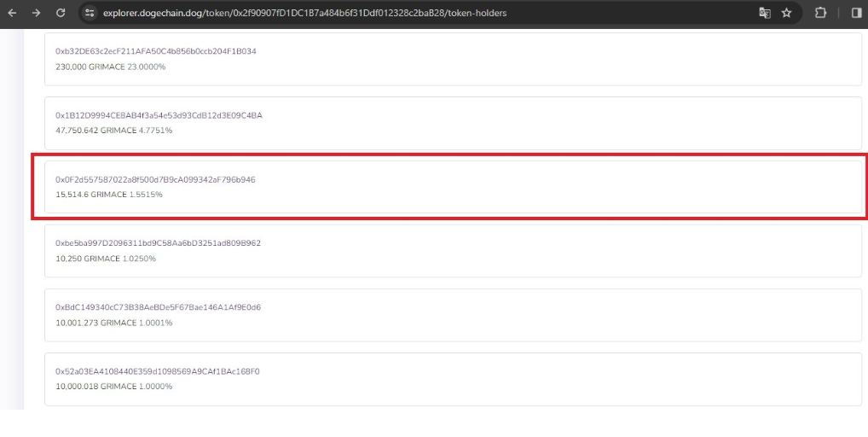Open holder address 0x0F2d557587022a8f500d7B9cA099342aF796b946
This screenshot has width=868, height=437.
[155, 180]
